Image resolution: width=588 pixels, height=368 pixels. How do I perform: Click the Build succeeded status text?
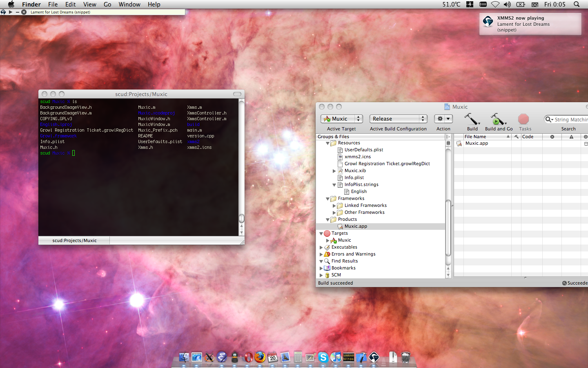[335, 283]
